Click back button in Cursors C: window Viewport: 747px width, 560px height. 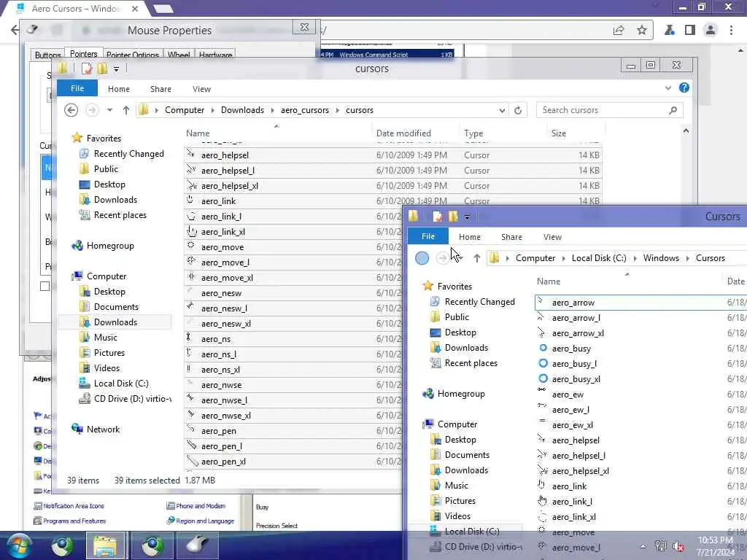[x=422, y=258]
